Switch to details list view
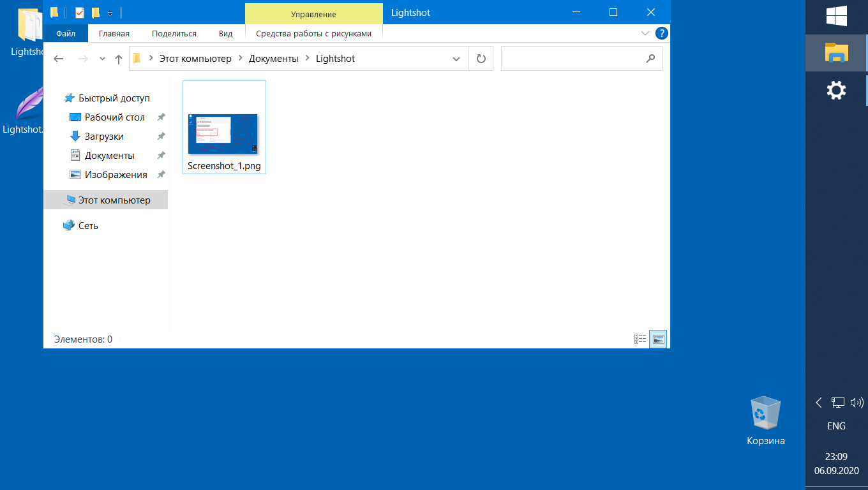Screen dimensions: 868x490 640,339
